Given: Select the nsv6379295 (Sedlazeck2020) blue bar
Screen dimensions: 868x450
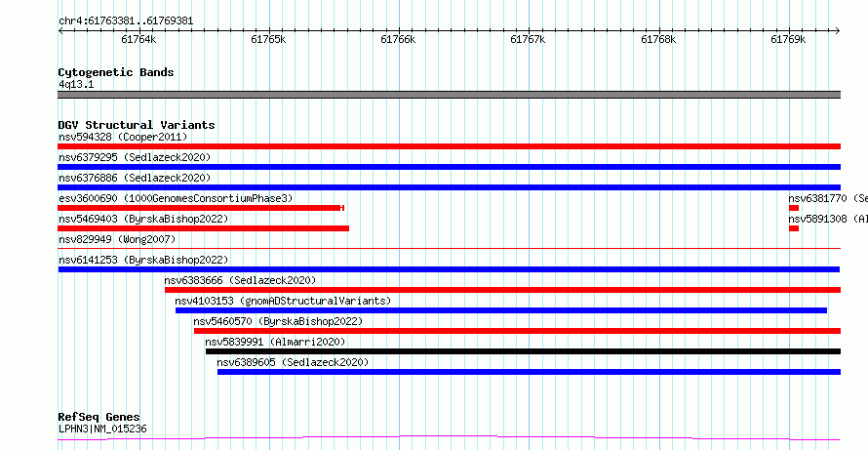Looking at the screenshot, I should (449, 167).
